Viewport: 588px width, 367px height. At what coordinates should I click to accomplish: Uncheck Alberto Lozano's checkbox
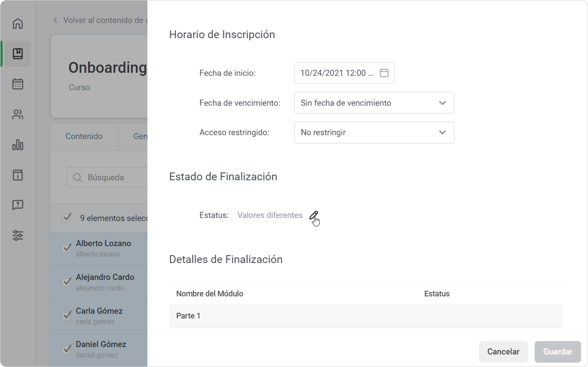(x=66, y=248)
